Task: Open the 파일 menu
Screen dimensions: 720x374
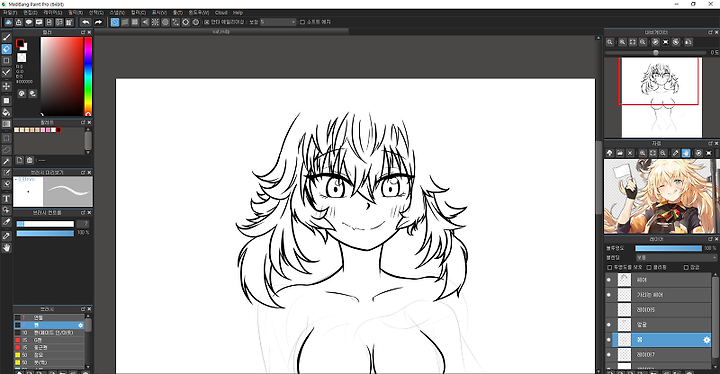Action: point(10,13)
